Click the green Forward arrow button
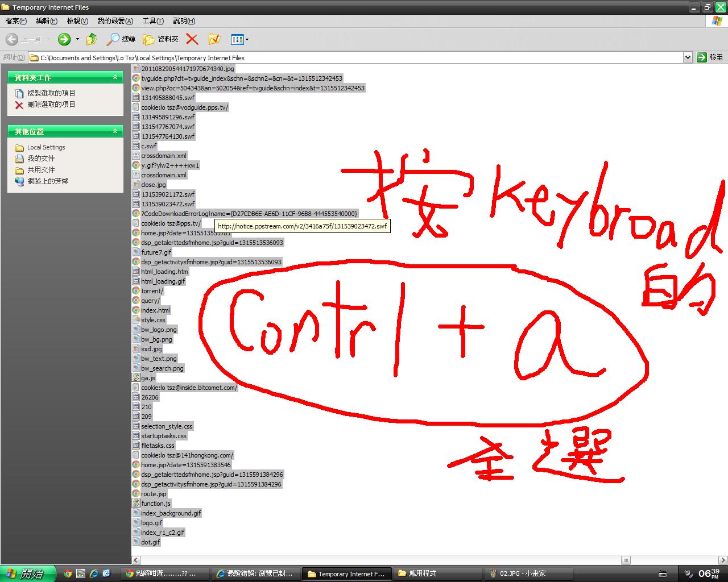 click(64, 39)
